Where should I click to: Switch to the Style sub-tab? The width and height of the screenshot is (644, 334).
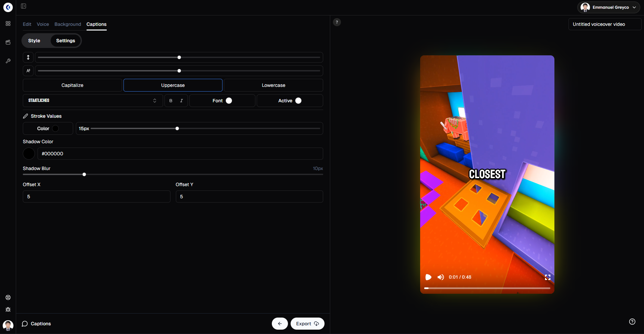click(34, 41)
